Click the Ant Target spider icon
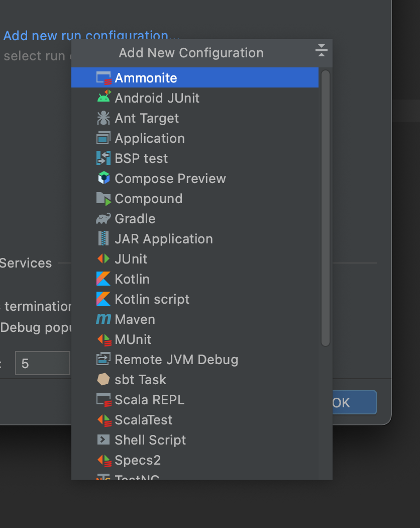The height and width of the screenshot is (528, 420). click(103, 118)
